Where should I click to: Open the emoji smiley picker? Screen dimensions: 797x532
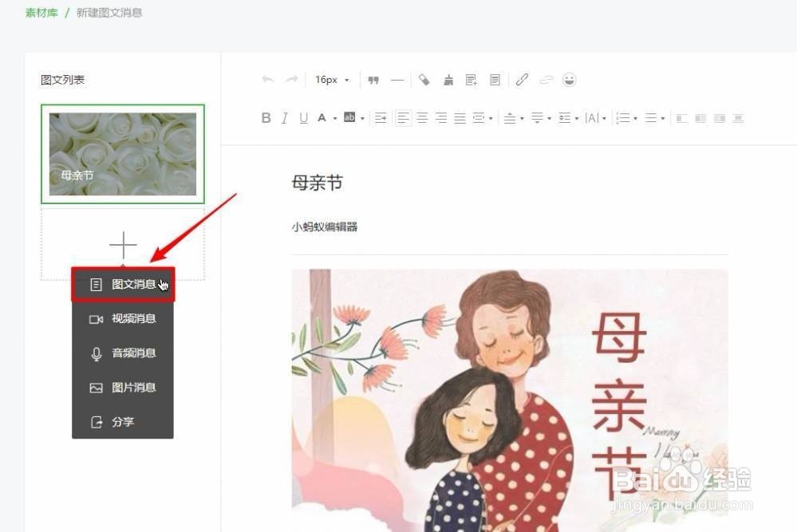click(570, 80)
